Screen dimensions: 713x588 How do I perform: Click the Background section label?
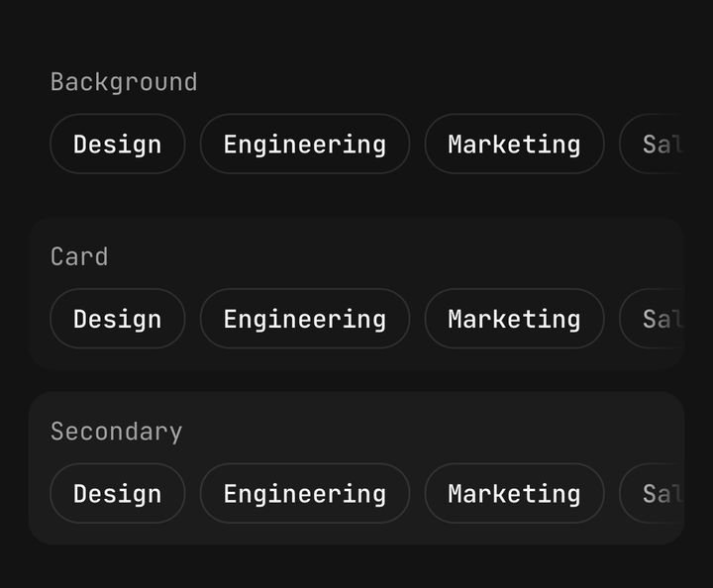point(124,82)
